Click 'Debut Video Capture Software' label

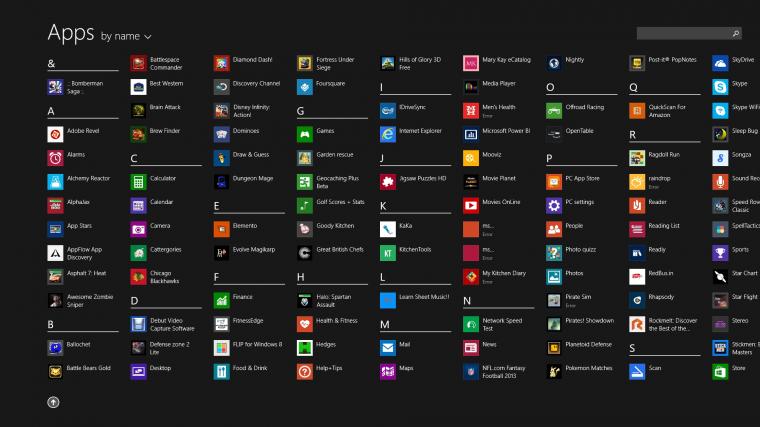172,325
